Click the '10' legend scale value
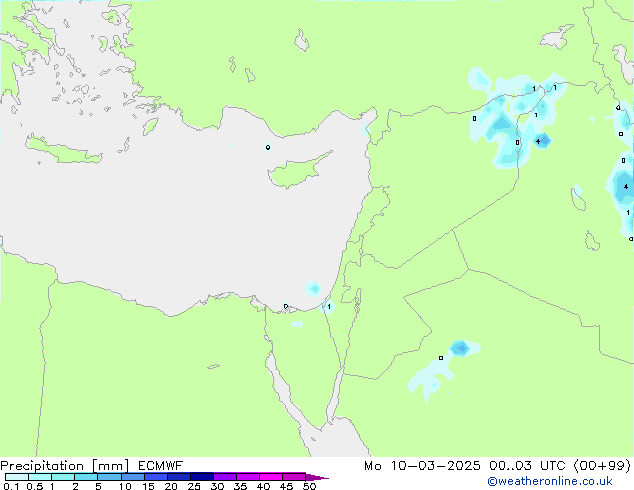The width and height of the screenshot is (634, 490). click(x=125, y=486)
